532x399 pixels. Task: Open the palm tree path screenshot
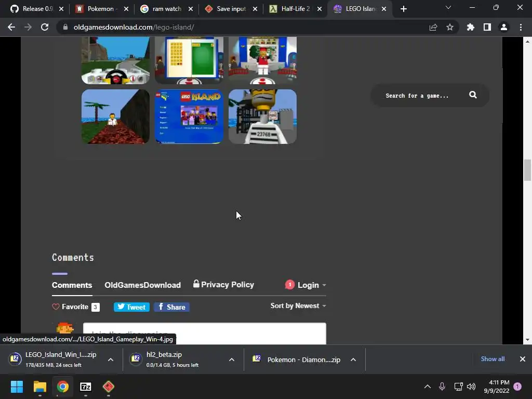[115, 116]
